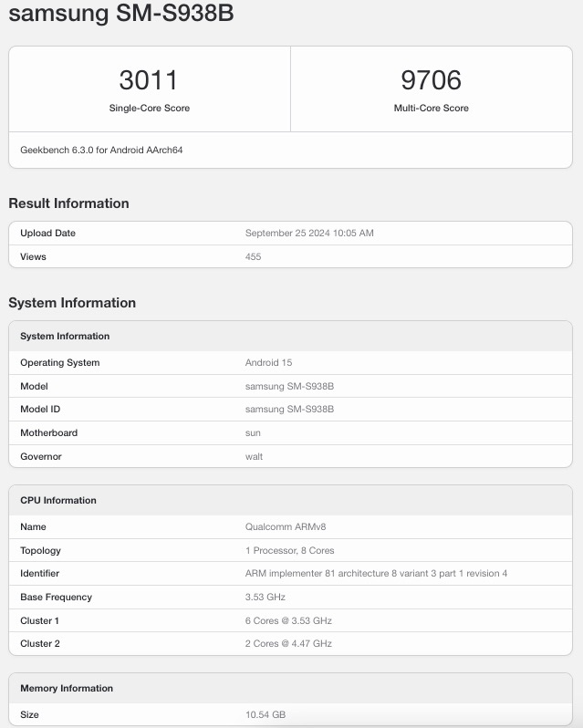Click the 9706 multi-core score number
This screenshot has height=728, width=583.
[431, 80]
